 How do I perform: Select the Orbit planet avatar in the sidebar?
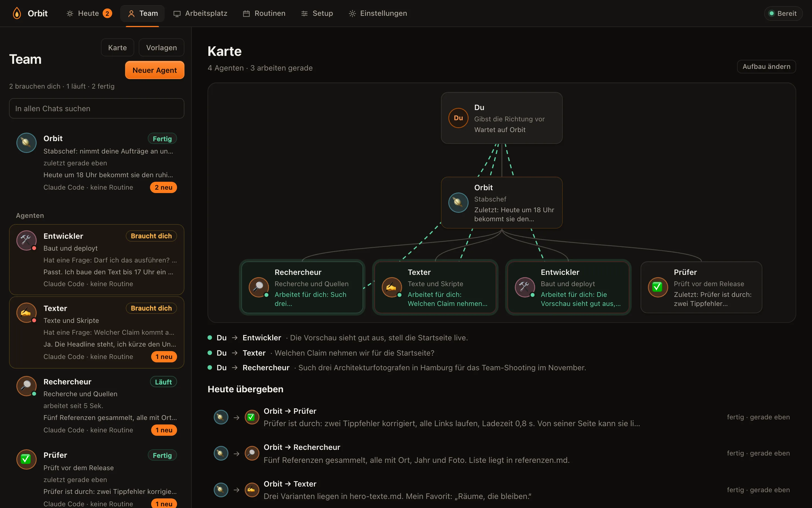pyautogui.click(x=27, y=143)
